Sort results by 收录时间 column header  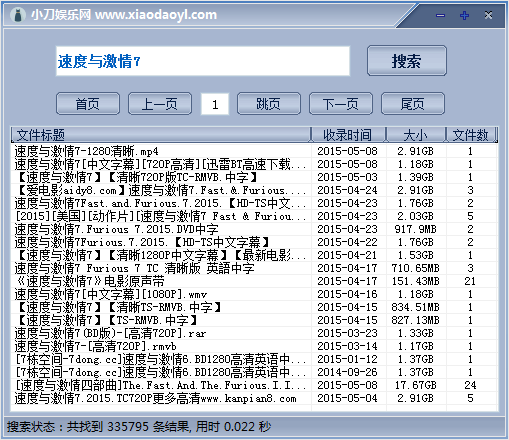point(349,135)
